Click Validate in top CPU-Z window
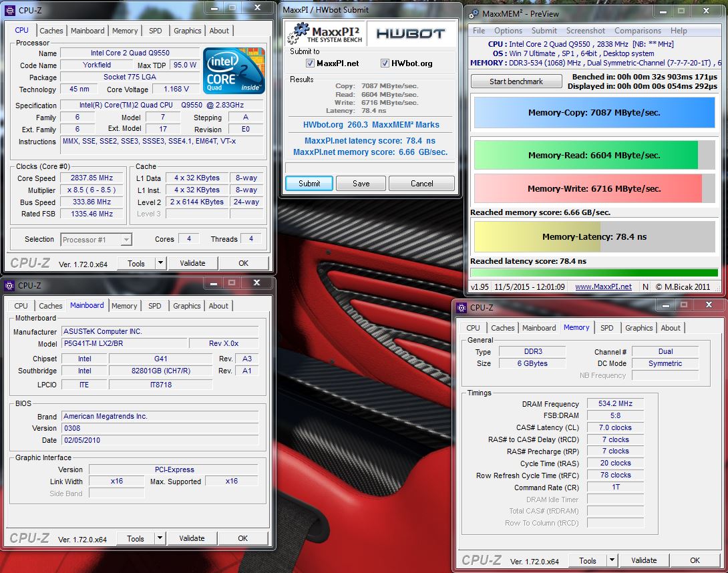Image resolution: width=728 pixels, height=573 pixels. (192, 263)
